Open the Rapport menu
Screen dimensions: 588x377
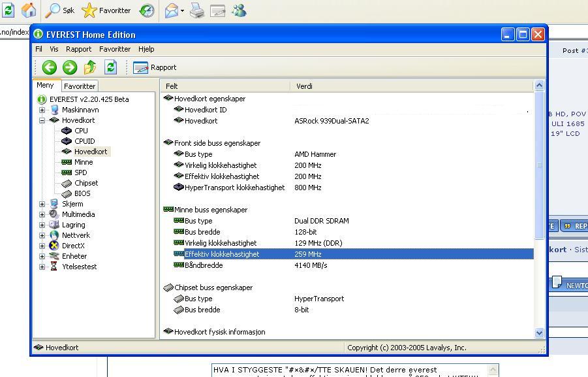tap(79, 49)
